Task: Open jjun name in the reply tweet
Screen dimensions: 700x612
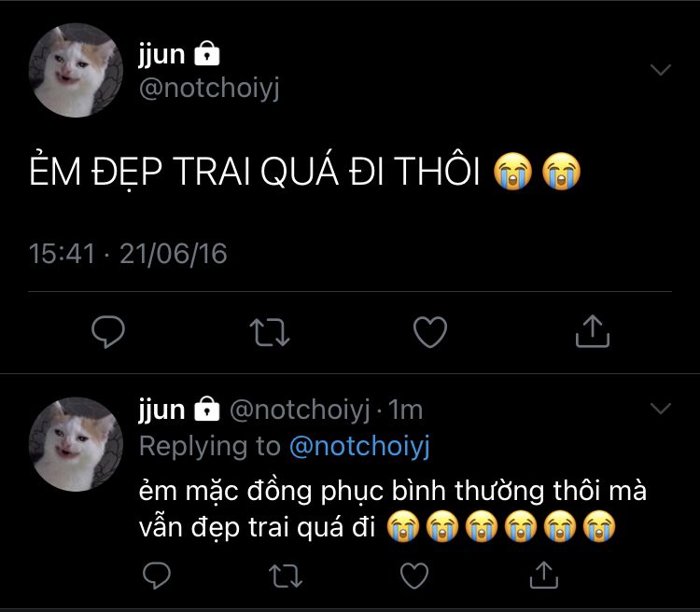Action: pos(161,410)
